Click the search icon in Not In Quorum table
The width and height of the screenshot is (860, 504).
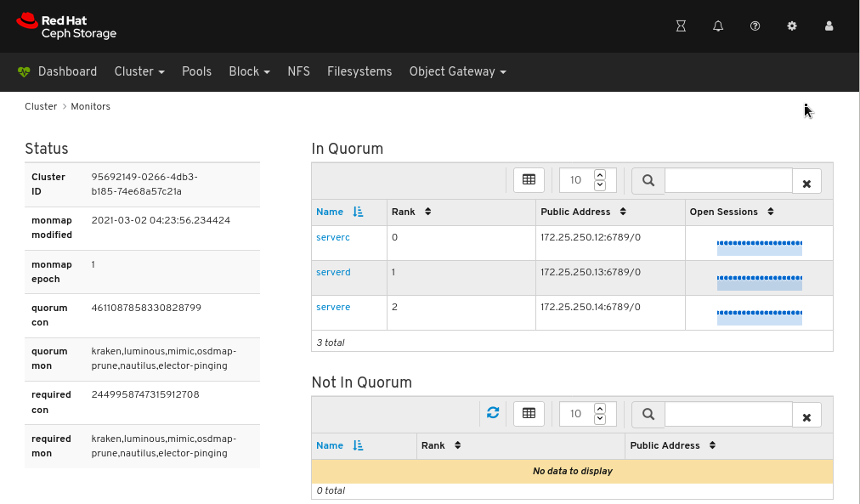(x=648, y=414)
